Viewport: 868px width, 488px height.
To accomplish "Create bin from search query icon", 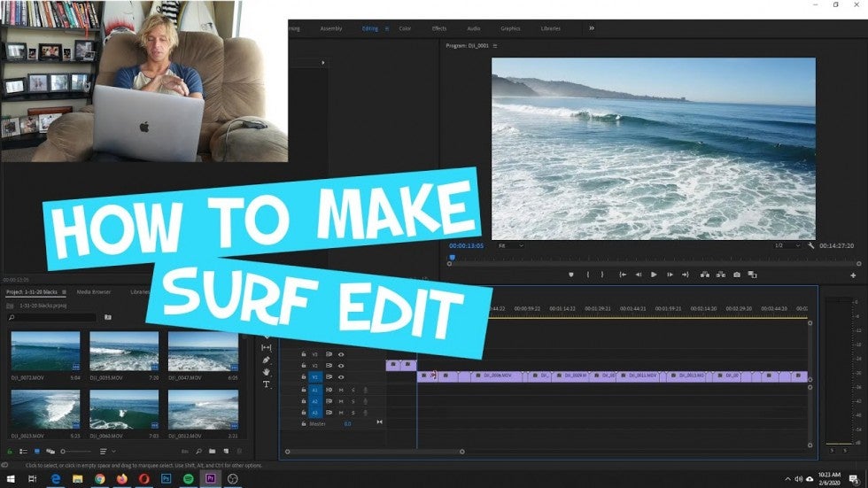I will pos(108,318).
